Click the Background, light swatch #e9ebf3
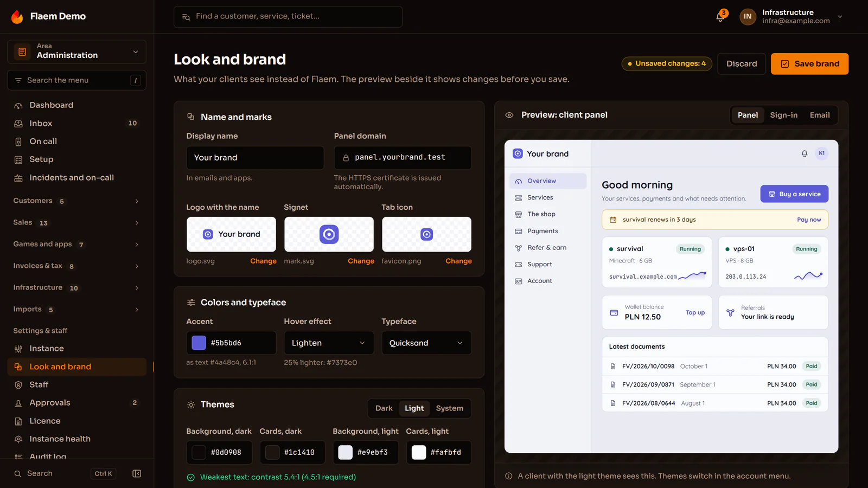 346,453
